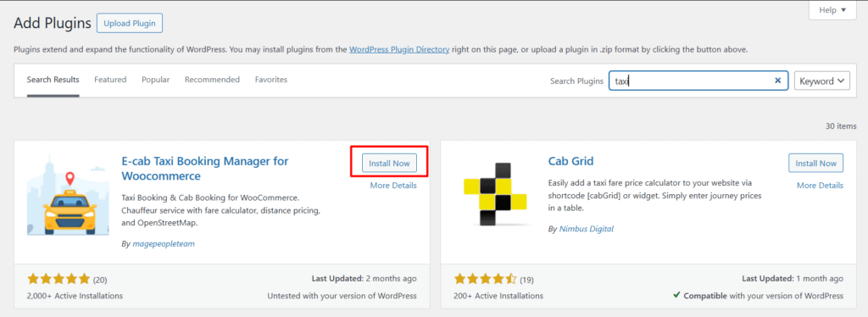
Task: Click '2,000+ Active Installations' text
Action: pos(75,296)
